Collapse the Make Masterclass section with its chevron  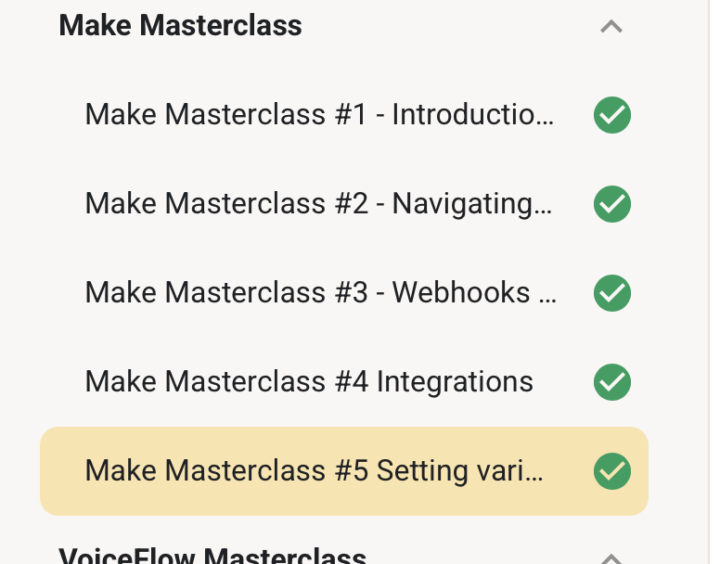point(611,27)
